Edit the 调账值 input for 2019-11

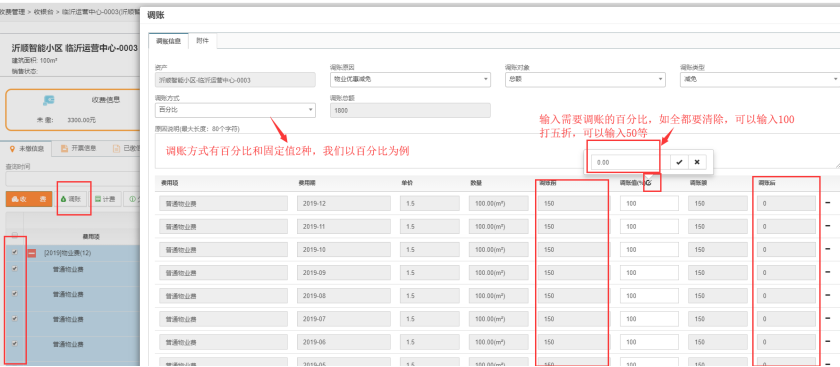tap(649, 227)
